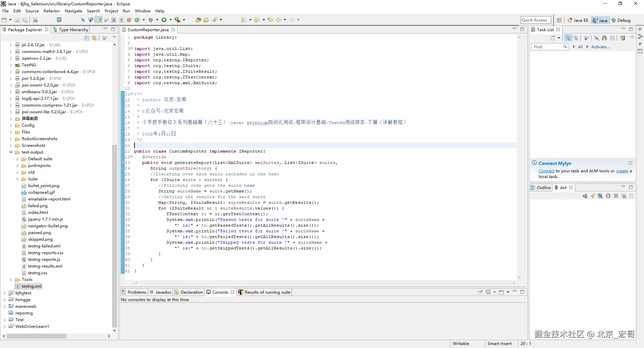Click the Open Type icon
The image size is (644, 348).
coord(198,20)
